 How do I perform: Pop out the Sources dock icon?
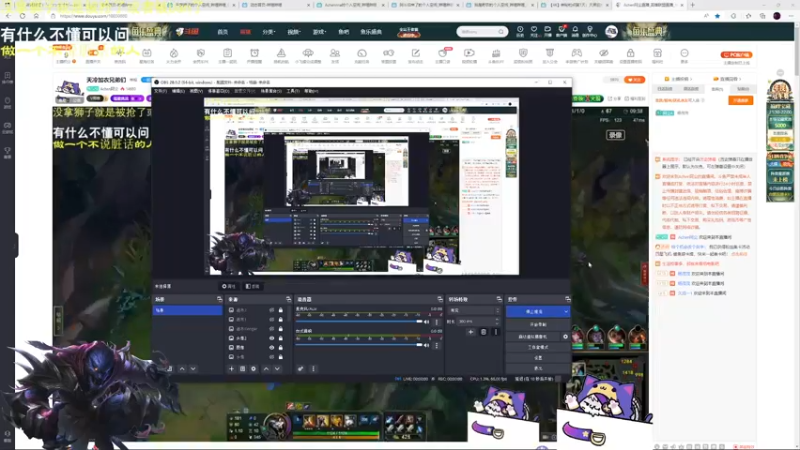tap(288, 299)
